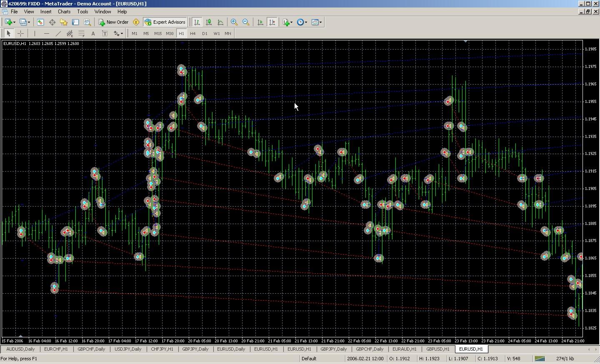Select the Crosshair tool

20,33
